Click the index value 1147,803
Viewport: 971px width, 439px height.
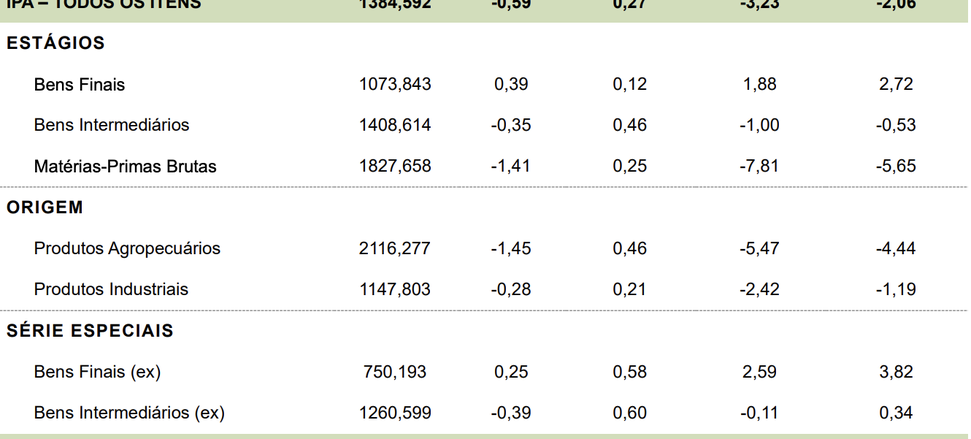(x=395, y=289)
